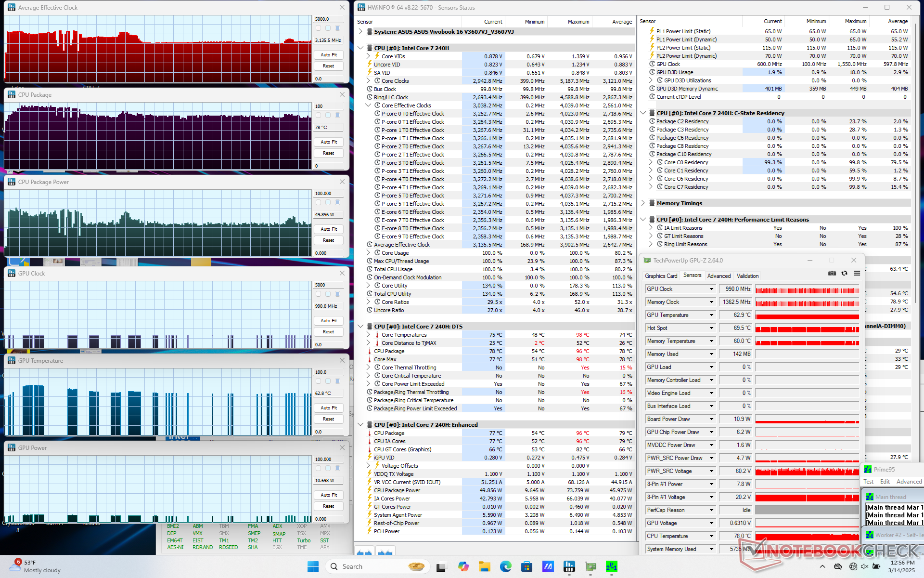This screenshot has width=924, height=578.
Task: Expand the IA Limit Reasons row
Action: click(x=651, y=228)
